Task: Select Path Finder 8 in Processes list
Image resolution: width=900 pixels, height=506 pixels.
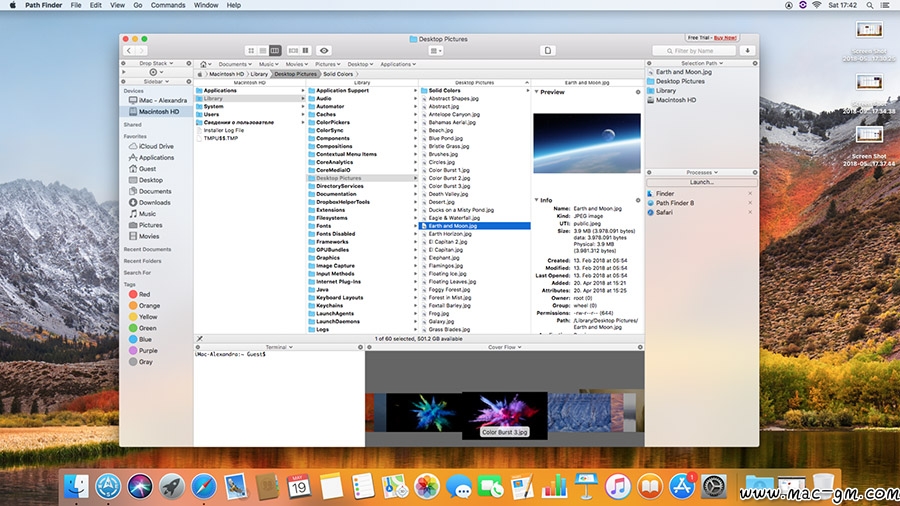Action: (675, 203)
